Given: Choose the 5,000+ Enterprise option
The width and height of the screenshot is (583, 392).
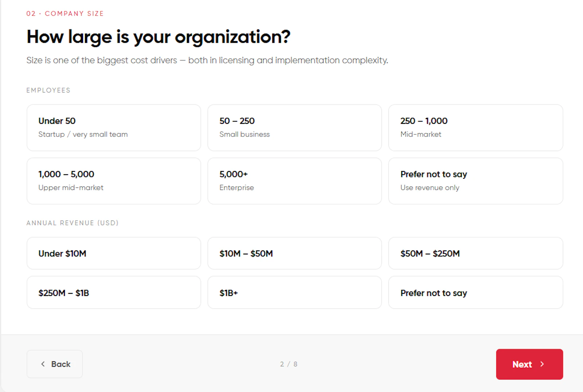Looking at the screenshot, I should pos(294,181).
